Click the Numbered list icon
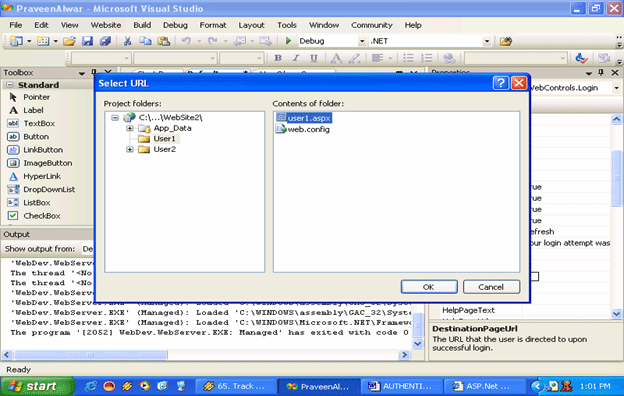This screenshot has width=624, height=396. click(427, 58)
